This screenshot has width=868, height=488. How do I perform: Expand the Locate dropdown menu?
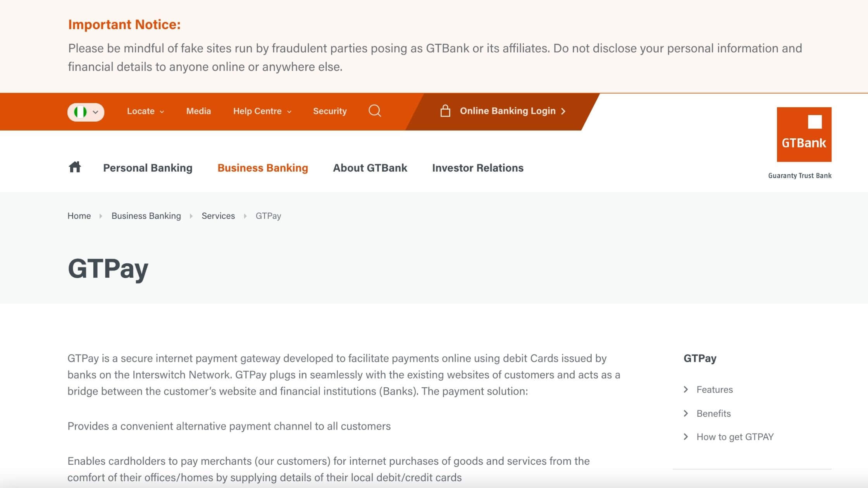pyautogui.click(x=146, y=111)
